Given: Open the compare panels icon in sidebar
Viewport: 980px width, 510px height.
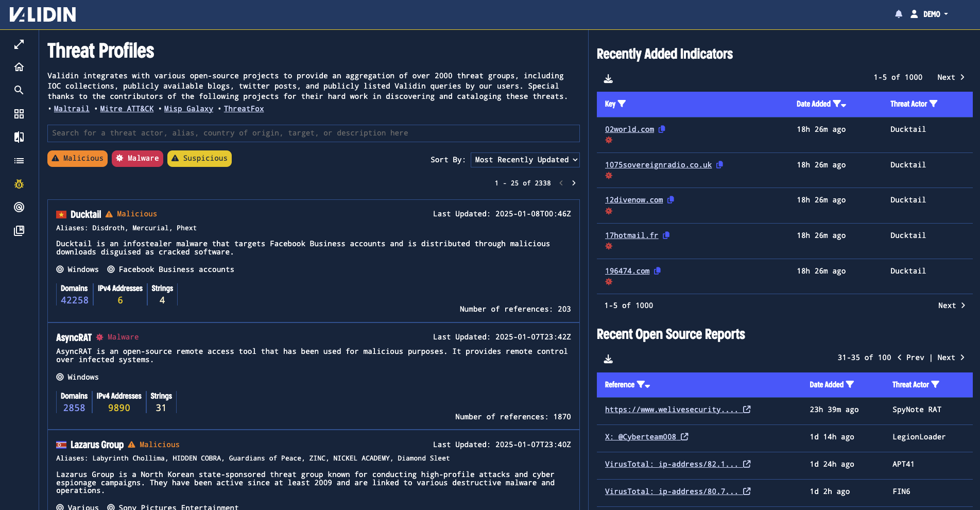Looking at the screenshot, I should [x=19, y=137].
